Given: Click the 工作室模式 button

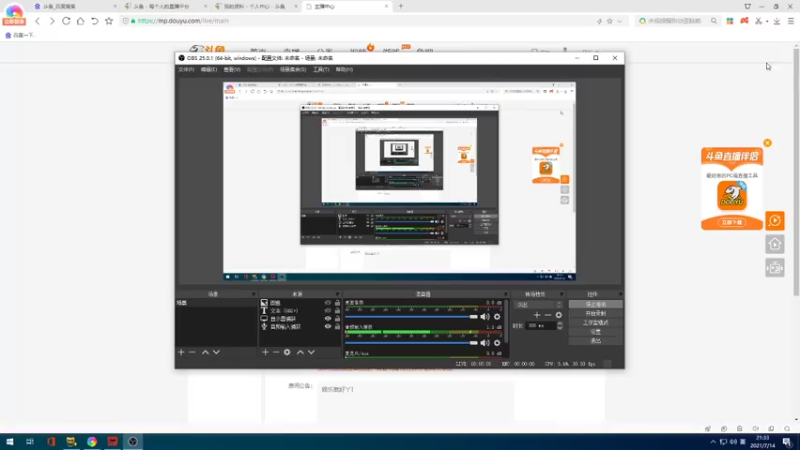Looking at the screenshot, I should pos(595,322).
